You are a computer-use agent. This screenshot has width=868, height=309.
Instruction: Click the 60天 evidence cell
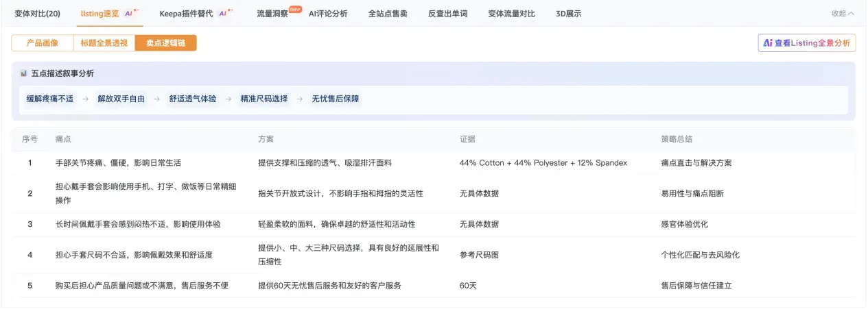coord(468,285)
